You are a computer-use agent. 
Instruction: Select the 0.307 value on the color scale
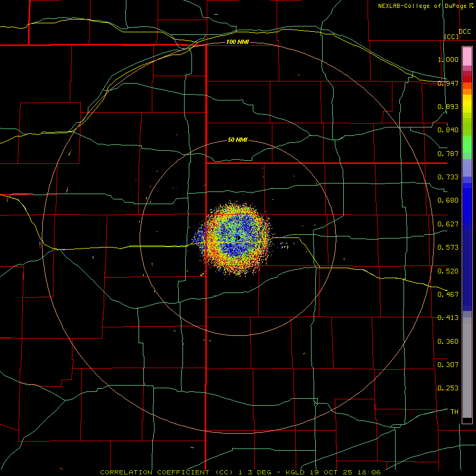click(x=448, y=365)
